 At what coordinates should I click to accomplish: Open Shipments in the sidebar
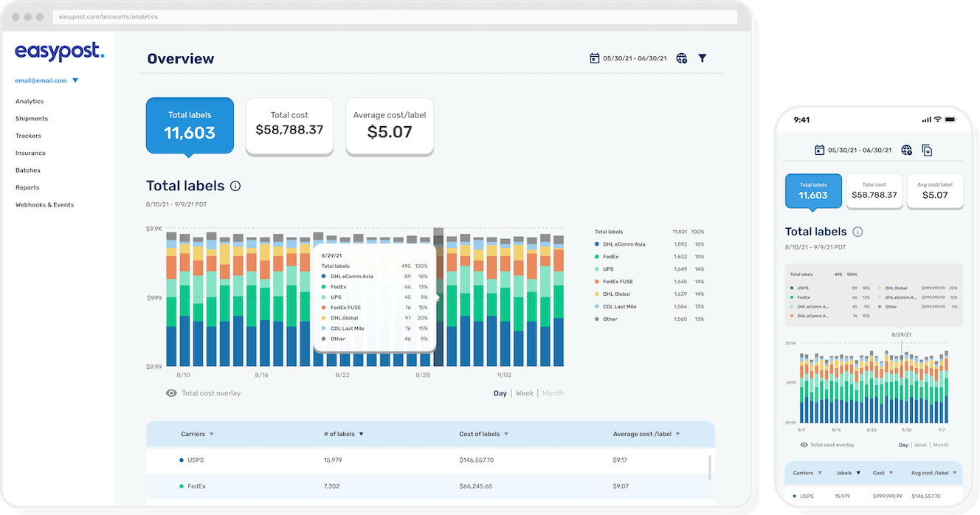tap(32, 119)
